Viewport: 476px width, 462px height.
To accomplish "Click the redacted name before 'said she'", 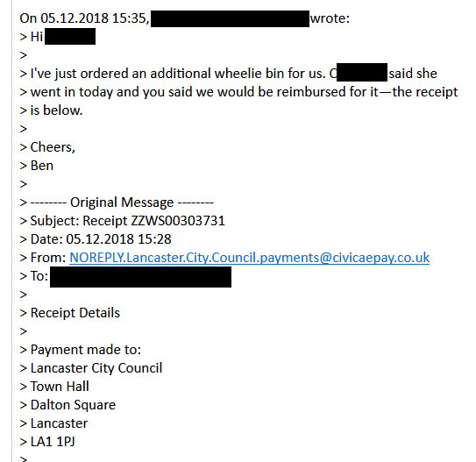I will tap(362, 72).
